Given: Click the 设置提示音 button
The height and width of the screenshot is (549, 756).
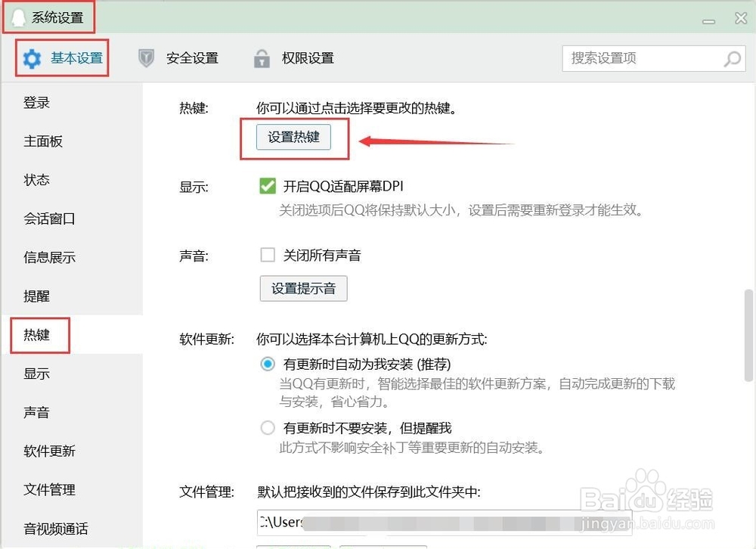Looking at the screenshot, I should coord(303,288).
